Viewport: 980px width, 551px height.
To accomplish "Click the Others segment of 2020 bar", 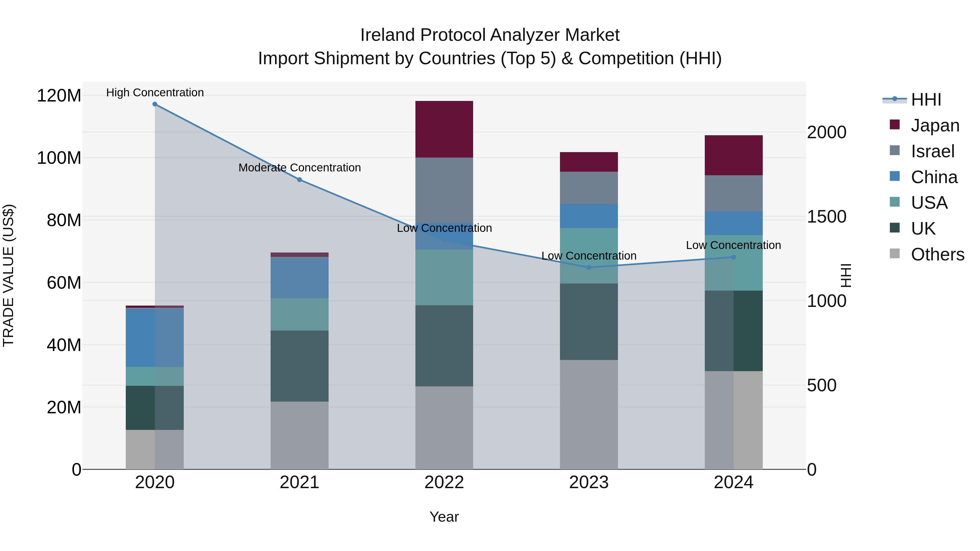I will coord(155,450).
